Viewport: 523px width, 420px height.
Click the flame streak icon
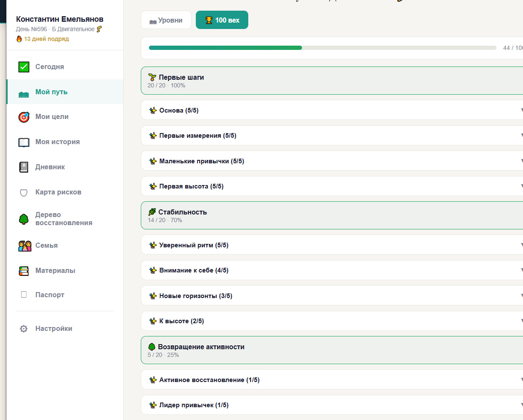click(x=19, y=39)
